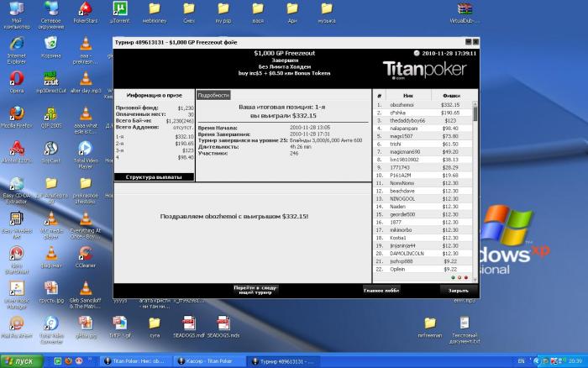Click the EN language indicator in tray
The image size is (588, 368).
[x=521, y=361]
